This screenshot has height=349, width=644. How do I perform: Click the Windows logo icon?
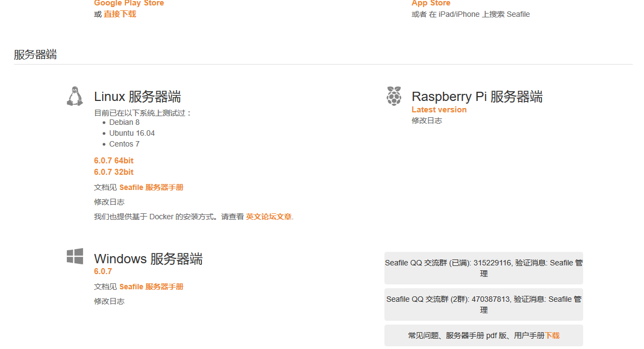pyautogui.click(x=75, y=257)
